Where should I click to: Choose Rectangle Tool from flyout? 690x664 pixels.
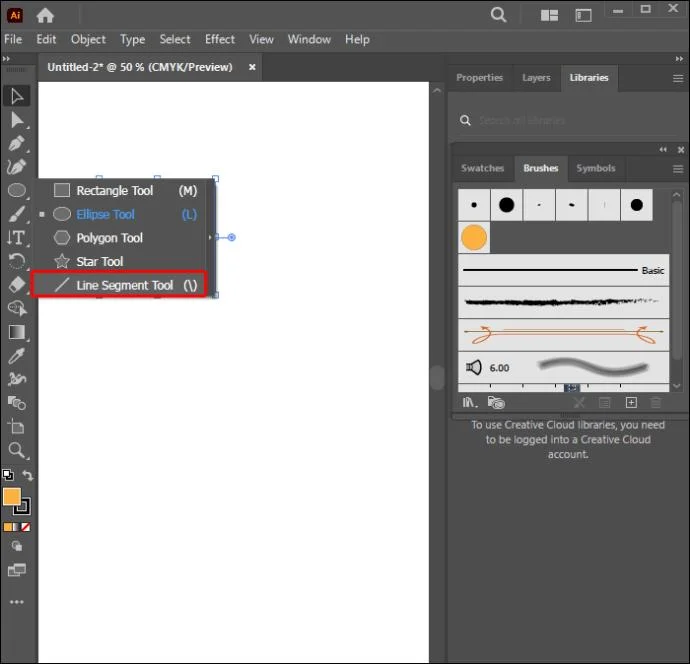pyautogui.click(x=122, y=191)
